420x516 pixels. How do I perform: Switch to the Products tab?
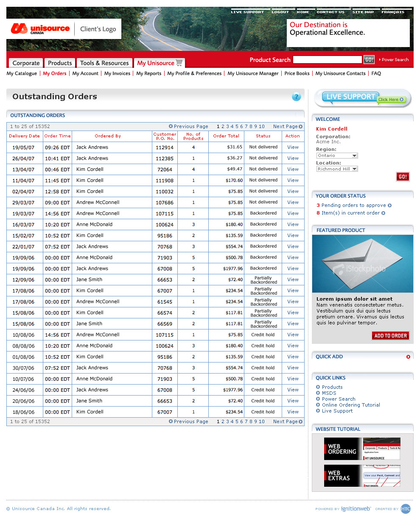pos(60,63)
